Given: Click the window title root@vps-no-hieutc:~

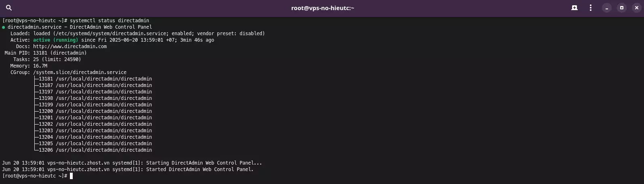Looking at the screenshot, I should [322, 8].
